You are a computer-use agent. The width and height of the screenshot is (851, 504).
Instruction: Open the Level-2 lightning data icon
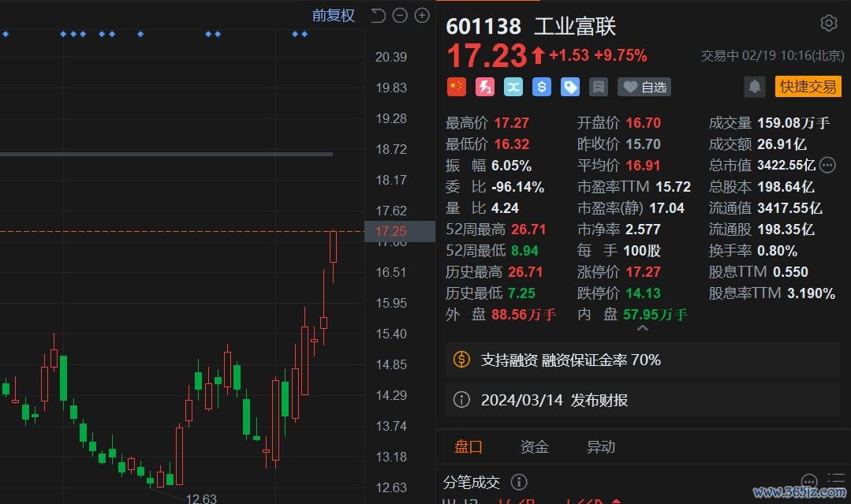tap(484, 87)
